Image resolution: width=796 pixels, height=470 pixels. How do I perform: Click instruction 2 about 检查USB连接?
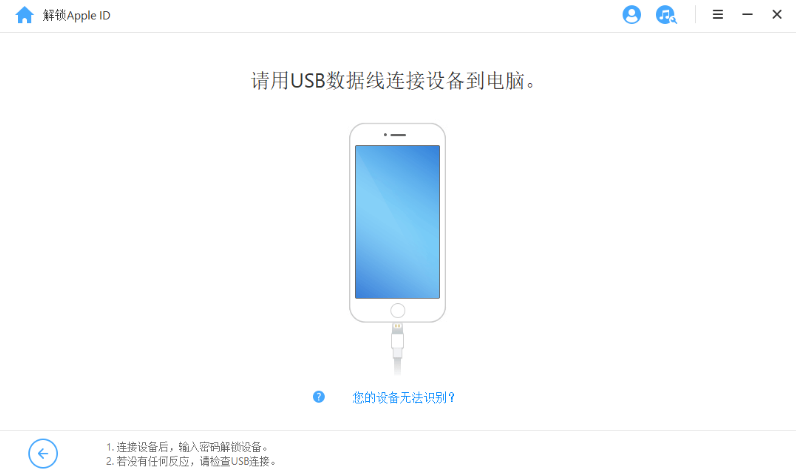coord(191,461)
